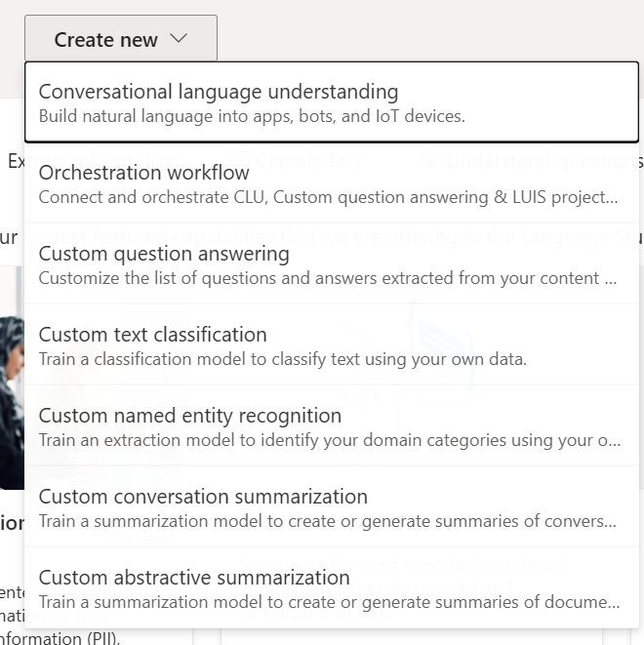
Task: Pick Custom question answering project type
Action: pyautogui.click(x=332, y=264)
